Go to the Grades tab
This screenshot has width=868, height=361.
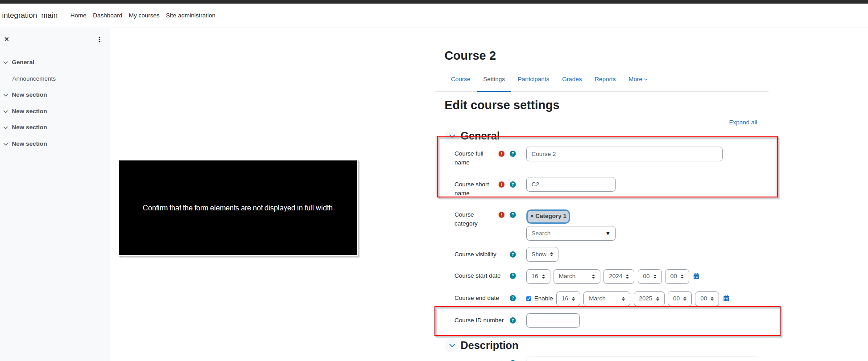(572, 79)
